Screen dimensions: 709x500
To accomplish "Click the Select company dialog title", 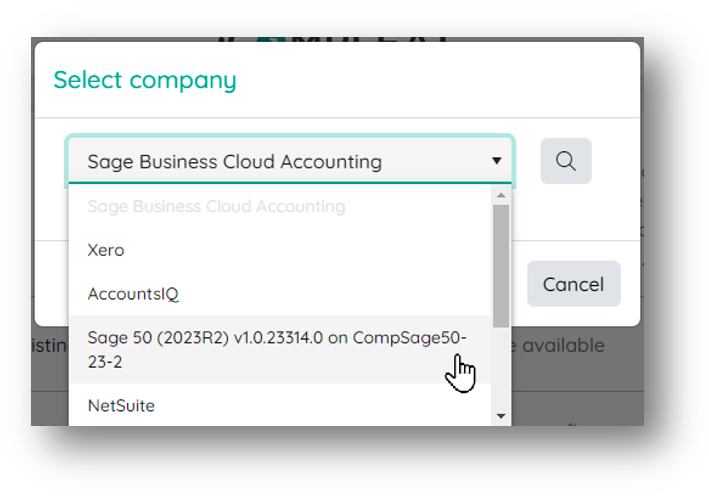I will point(145,80).
